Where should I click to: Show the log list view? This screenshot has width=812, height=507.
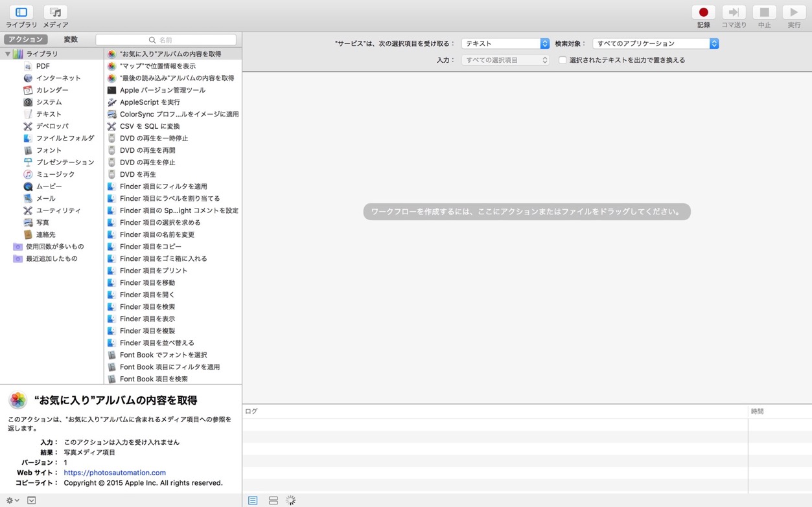pos(253,501)
